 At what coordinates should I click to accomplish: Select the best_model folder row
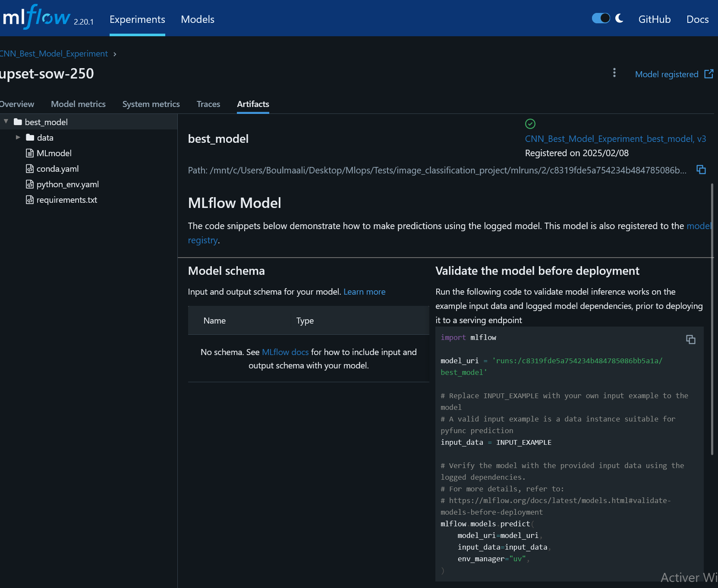coord(88,122)
